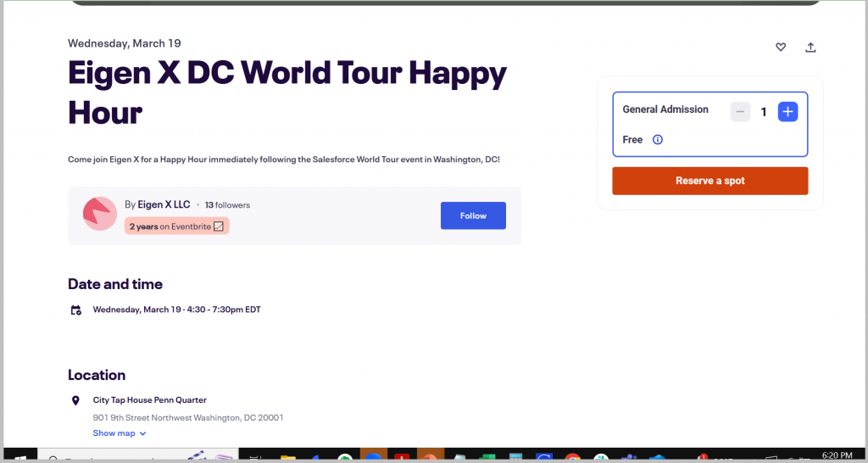Decrease General Admission ticket quantity
This screenshot has height=463, width=868.
click(x=740, y=112)
